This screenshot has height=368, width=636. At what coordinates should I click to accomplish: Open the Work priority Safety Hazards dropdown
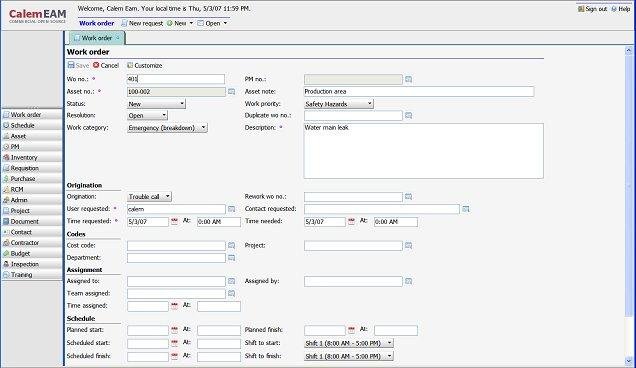click(339, 104)
